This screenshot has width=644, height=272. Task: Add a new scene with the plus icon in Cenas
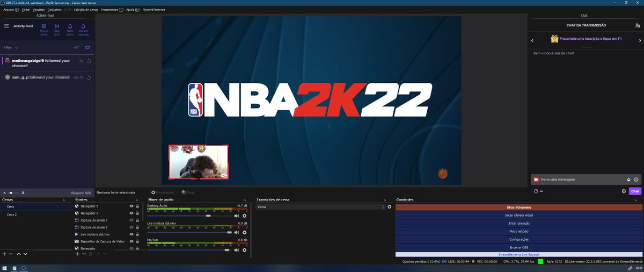(x=4, y=253)
